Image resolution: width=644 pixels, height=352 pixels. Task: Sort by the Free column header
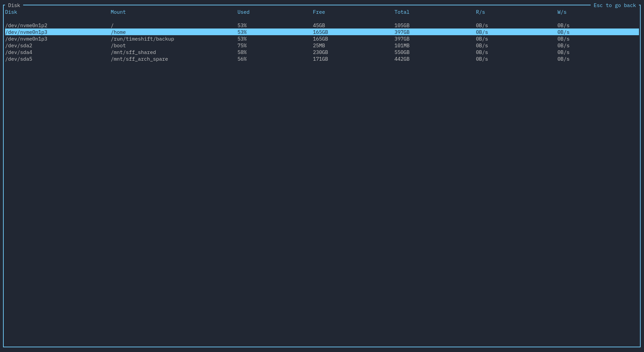[x=319, y=12]
